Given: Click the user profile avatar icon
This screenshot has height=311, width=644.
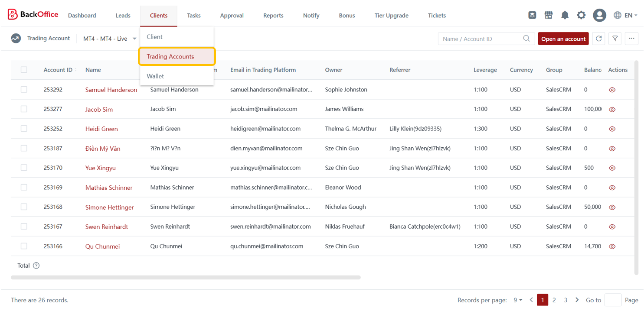Looking at the screenshot, I should coord(599,15).
